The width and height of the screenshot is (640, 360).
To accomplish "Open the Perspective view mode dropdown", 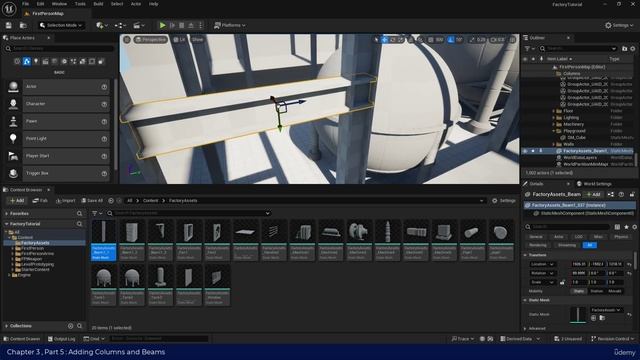I will tap(151, 40).
